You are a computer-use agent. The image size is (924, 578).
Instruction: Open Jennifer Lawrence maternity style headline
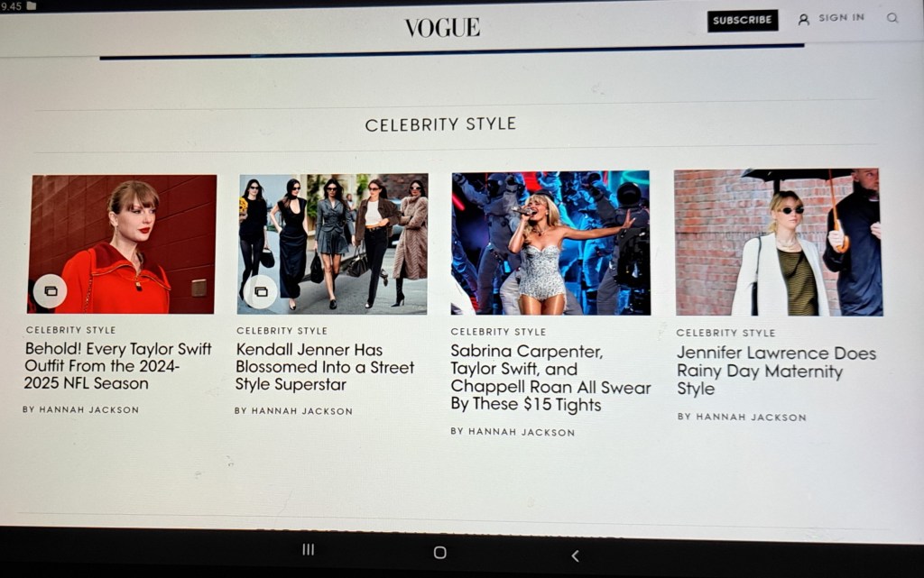[776, 371]
